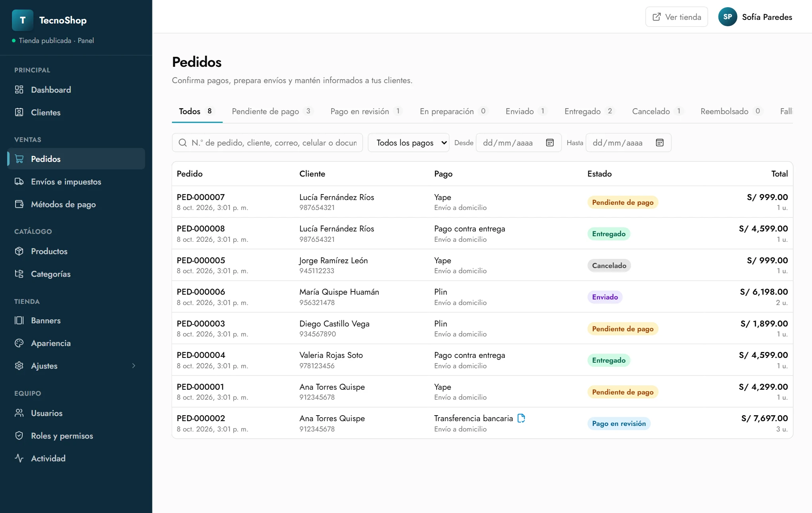Click the Ajustes gear icon
The width and height of the screenshot is (812, 513).
point(19,365)
